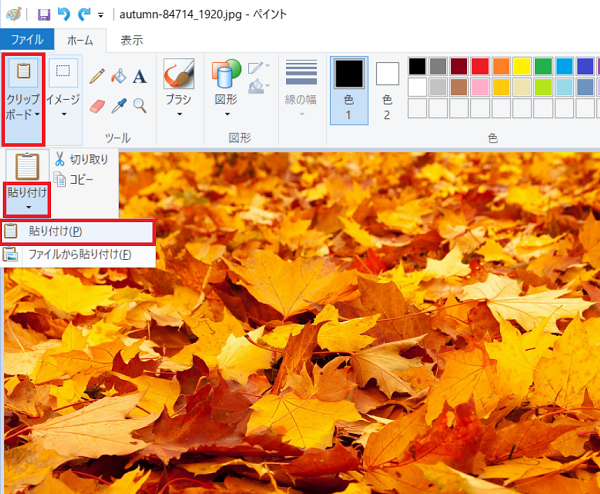
Task: Open the quick access toolbar customize arrow
Action: pos(101,15)
